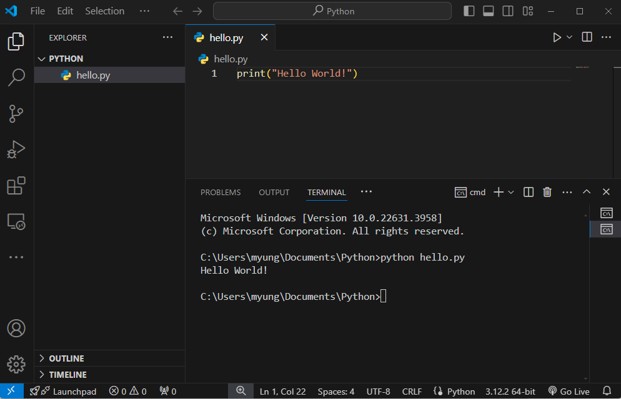Split the editor right
The image size is (621, 399).
click(x=587, y=37)
